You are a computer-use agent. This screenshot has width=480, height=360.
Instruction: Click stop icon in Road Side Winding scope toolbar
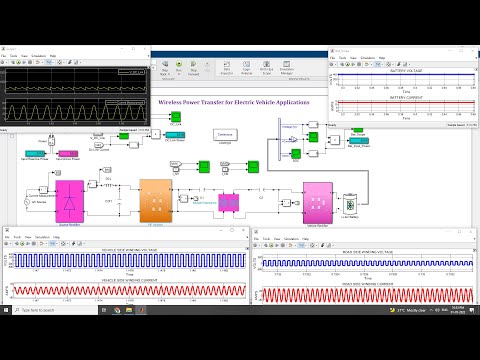tap(283, 245)
